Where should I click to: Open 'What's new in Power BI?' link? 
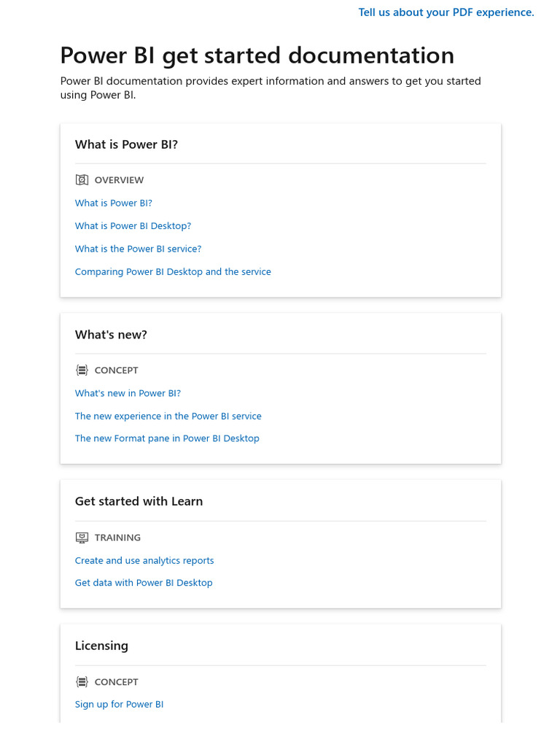point(128,393)
